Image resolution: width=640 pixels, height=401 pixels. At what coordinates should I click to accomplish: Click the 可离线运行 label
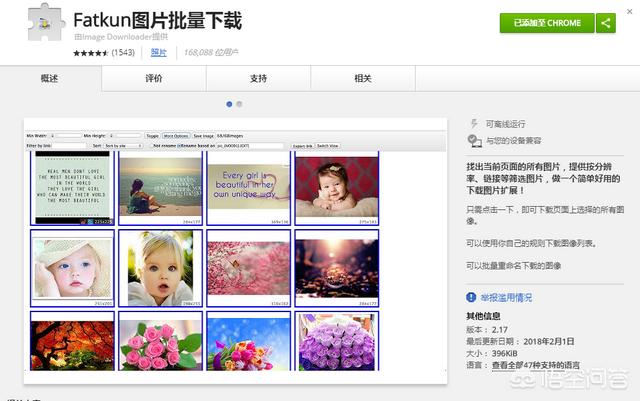point(505,124)
